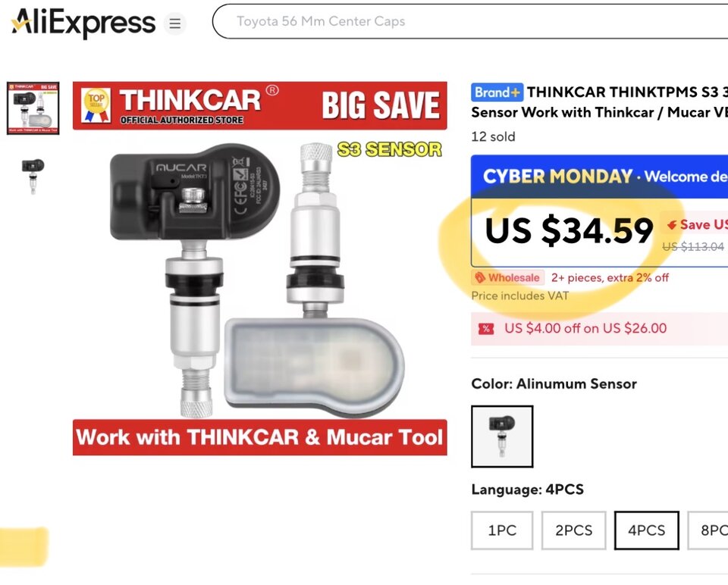
Task: Select the 2PCS quantity option
Action: coord(573,530)
